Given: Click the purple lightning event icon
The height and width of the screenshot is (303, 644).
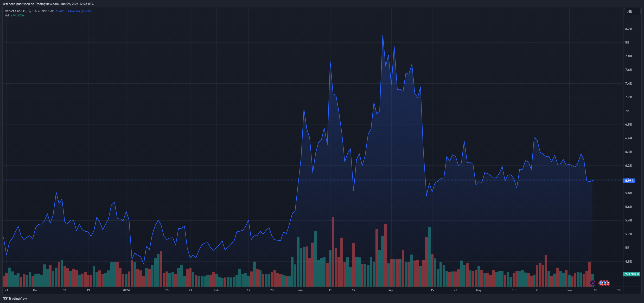Looking at the screenshot, I should click(592, 283).
